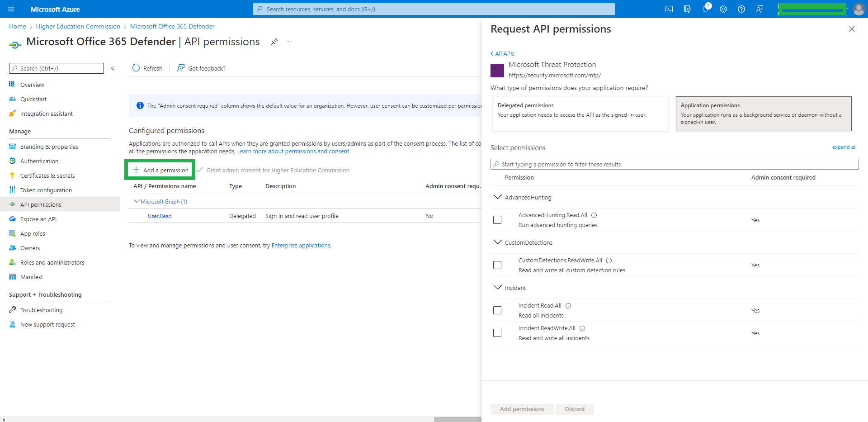The height and width of the screenshot is (422, 868).
Task: Check the Incident.Read.All permission
Action: (497, 310)
